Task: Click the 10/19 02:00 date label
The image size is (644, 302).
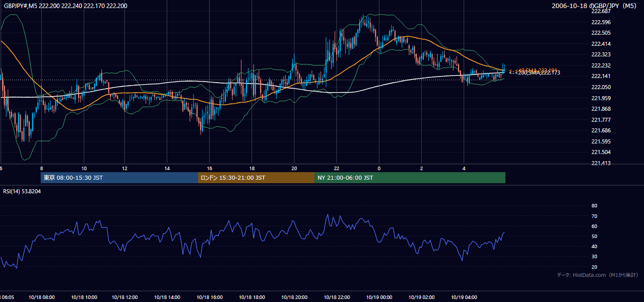Action: coord(421,297)
